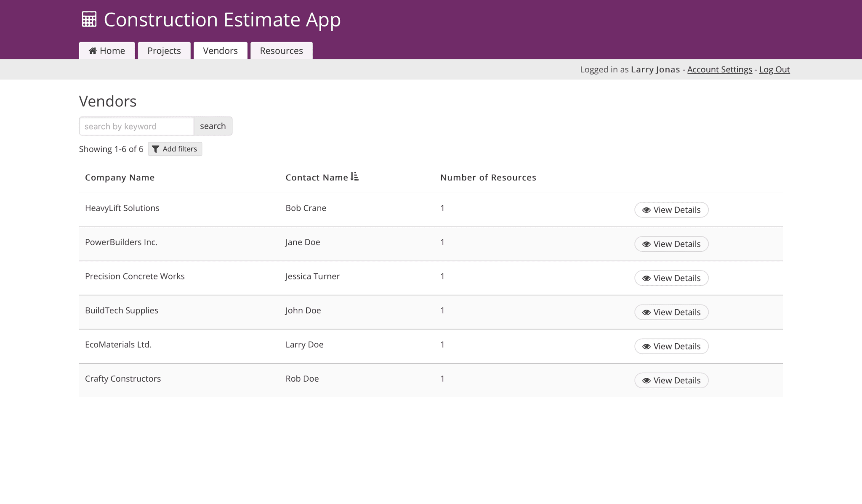Image resolution: width=862 pixels, height=504 pixels.
Task: Click the search by keyword input field
Action: tap(136, 126)
